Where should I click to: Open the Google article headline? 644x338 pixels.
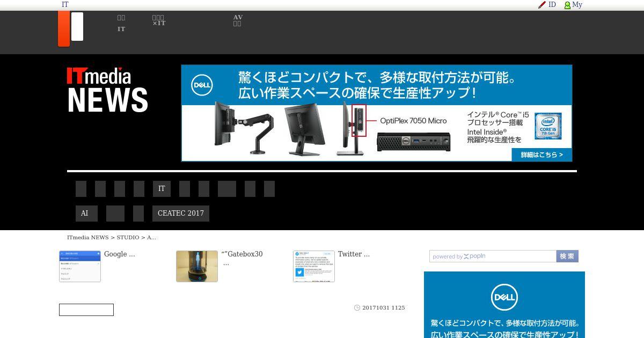[119, 254]
